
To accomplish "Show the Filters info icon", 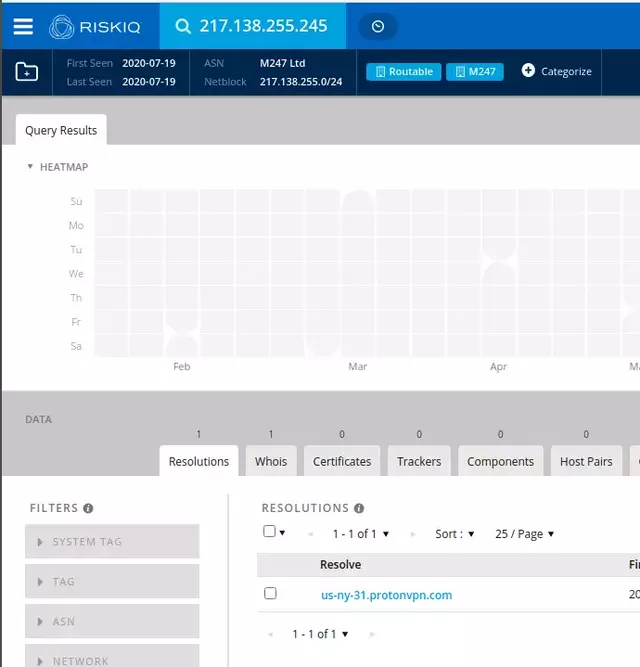I will (x=88, y=508).
